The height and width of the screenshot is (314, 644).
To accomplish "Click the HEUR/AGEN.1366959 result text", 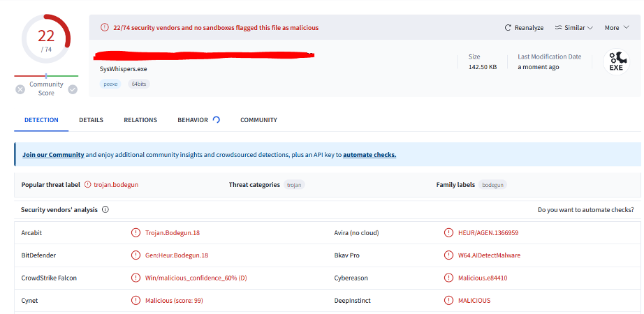I will (x=488, y=233).
